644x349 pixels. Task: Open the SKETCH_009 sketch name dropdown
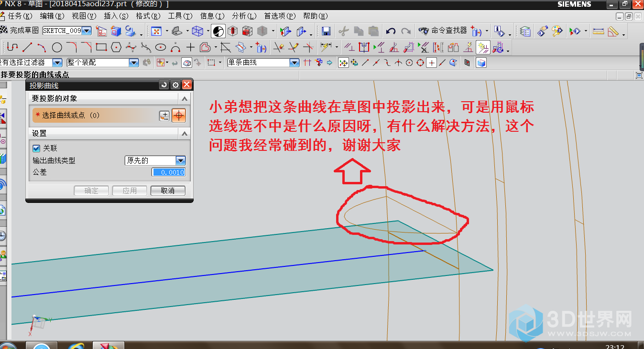(87, 31)
